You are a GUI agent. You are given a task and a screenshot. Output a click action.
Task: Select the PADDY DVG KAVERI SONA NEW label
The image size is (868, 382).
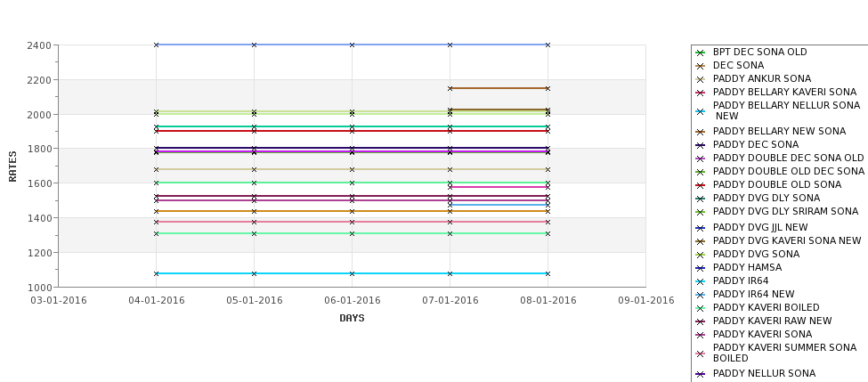coord(787,240)
